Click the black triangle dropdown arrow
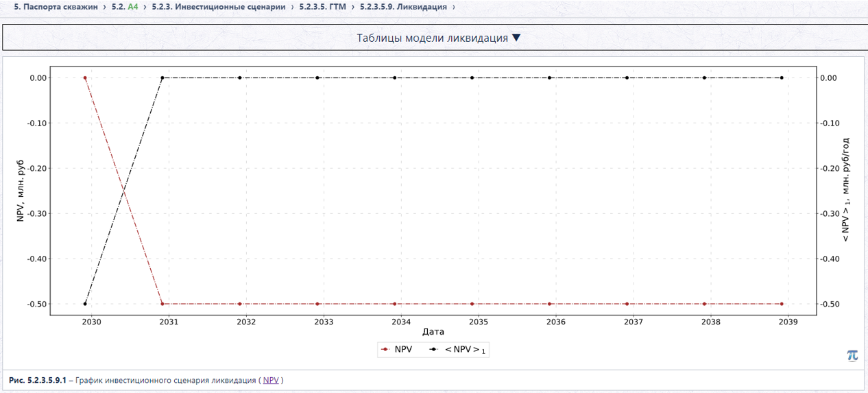The width and height of the screenshot is (868, 393). coord(516,38)
